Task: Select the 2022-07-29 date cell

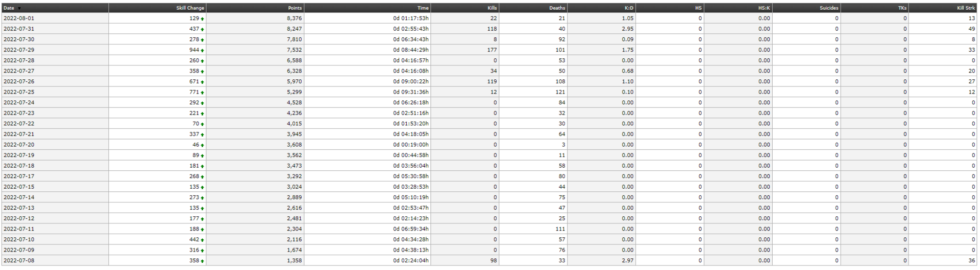Action: (19, 50)
